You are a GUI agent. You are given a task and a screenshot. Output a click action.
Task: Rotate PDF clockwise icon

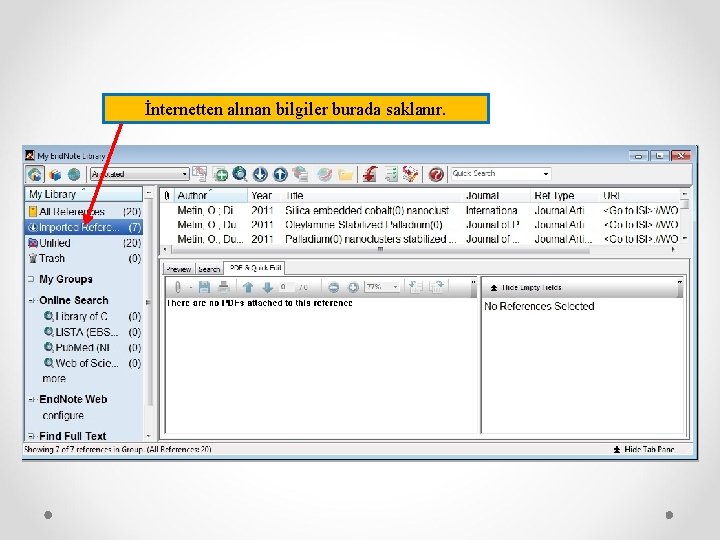(436, 287)
